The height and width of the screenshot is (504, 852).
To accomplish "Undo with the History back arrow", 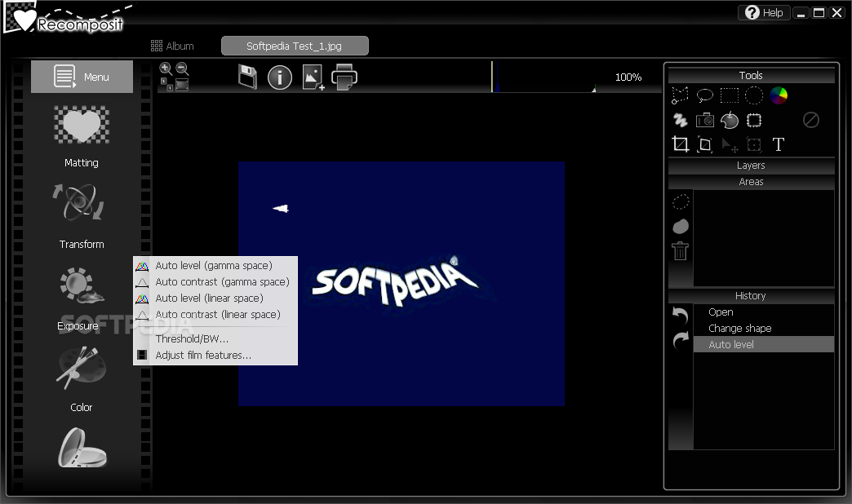I will (x=681, y=316).
